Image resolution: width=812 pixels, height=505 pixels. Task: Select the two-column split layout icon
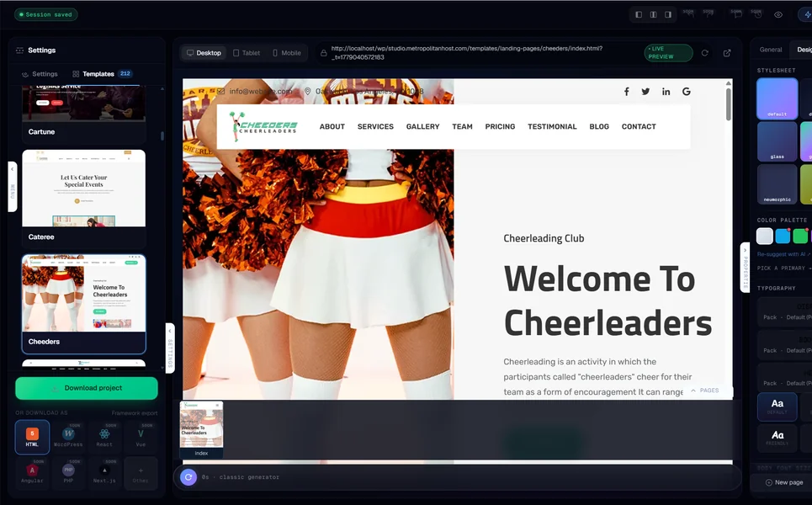click(x=653, y=14)
